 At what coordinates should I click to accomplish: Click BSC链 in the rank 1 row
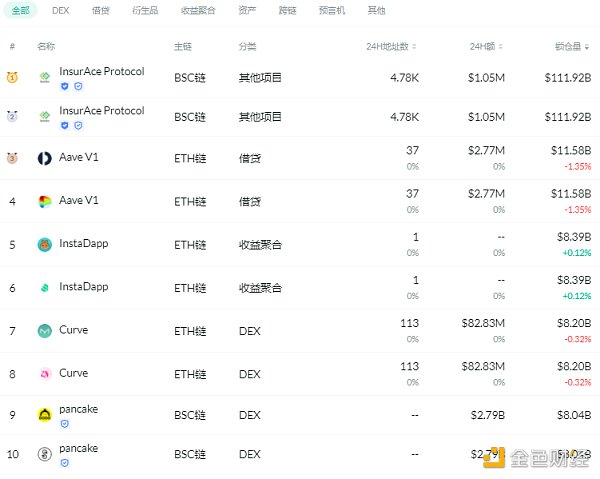click(190, 78)
